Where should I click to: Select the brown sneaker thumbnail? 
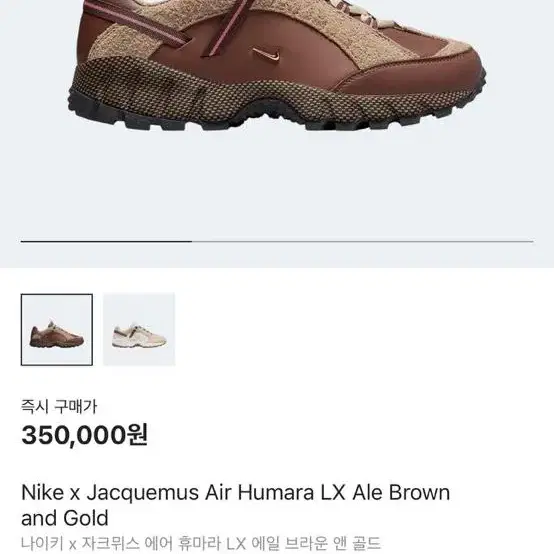click(57, 329)
